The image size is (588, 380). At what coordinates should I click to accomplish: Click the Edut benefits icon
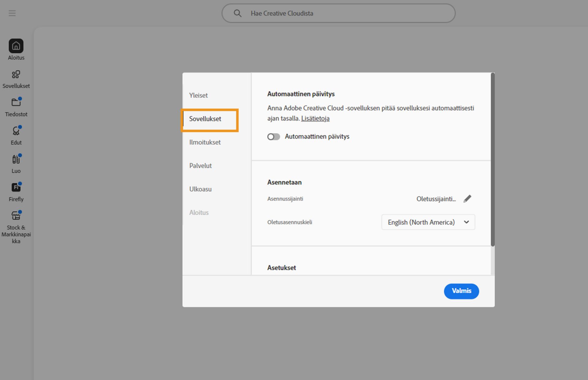click(16, 131)
